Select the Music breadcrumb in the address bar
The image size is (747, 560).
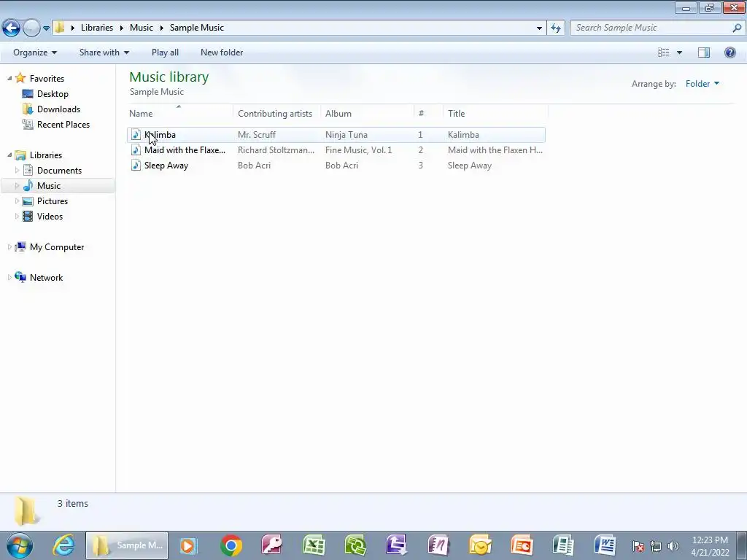click(x=142, y=28)
